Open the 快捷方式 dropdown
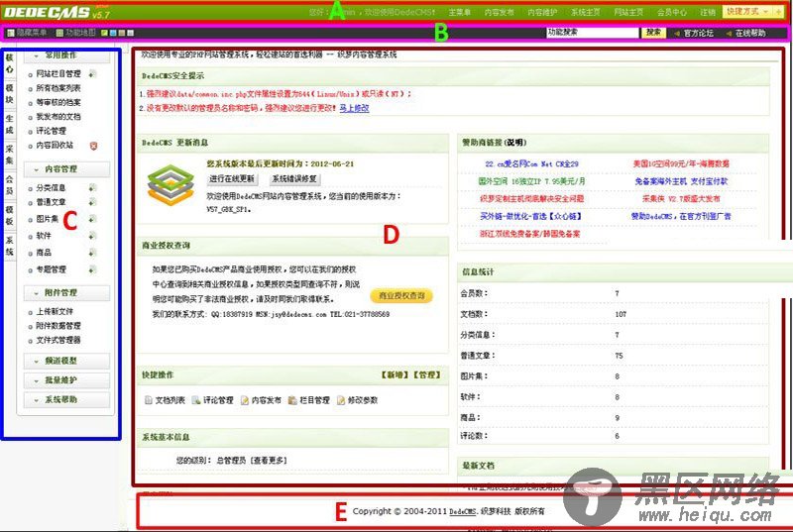 click(747, 11)
